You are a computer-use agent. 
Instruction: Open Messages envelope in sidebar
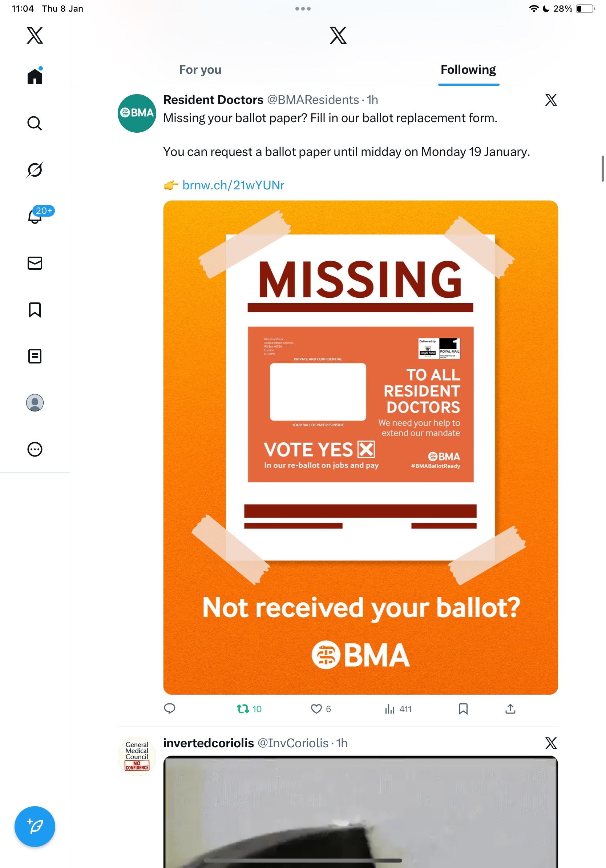(35, 263)
